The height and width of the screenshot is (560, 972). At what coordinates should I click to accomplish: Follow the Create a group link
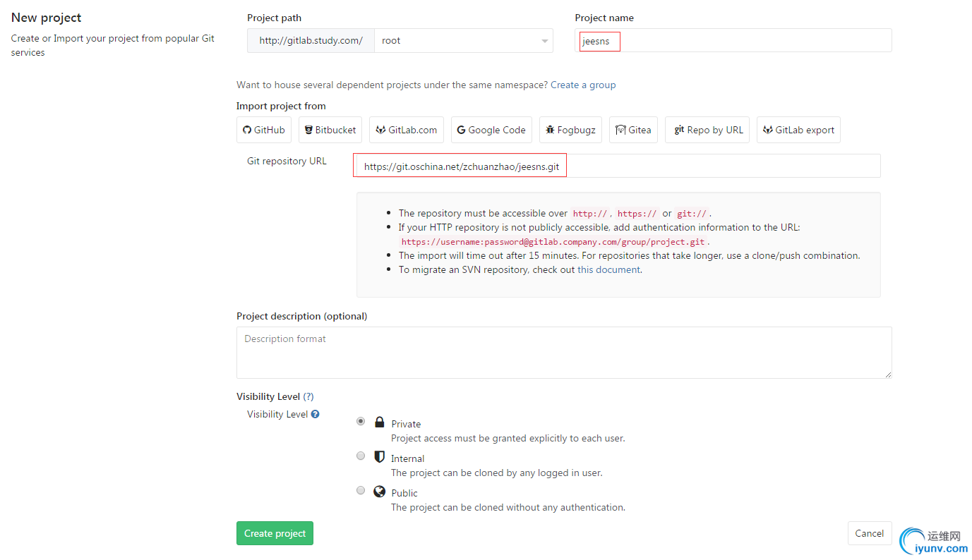click(583, 85)
